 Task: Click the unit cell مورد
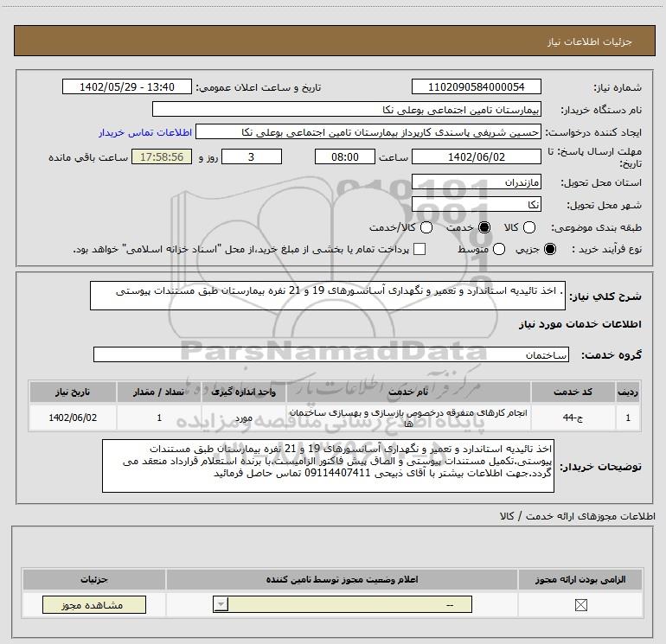pos(244,418)
